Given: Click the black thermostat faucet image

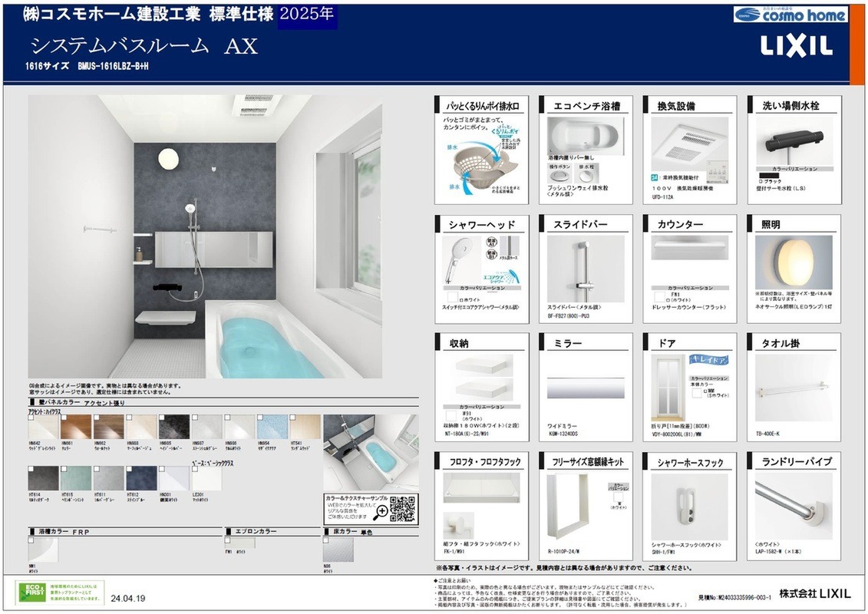Looking at the screenshot, I should point(792,144).
